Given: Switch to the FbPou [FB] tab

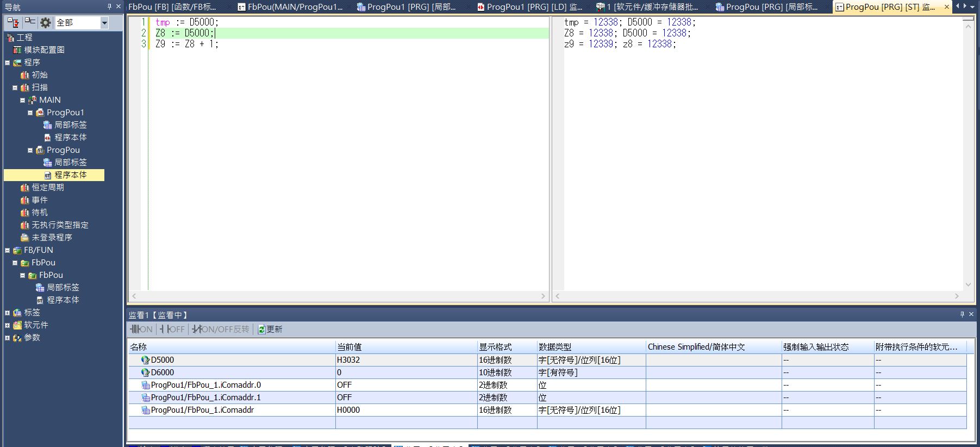Looking at the screenshot, I should tap(172, 7).
